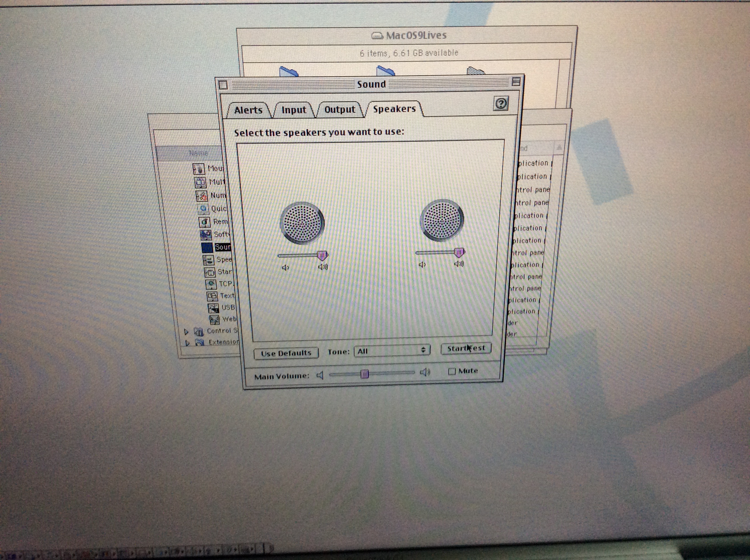
Task: Toggle the Mute checkbox
Action: click(452, 371)
